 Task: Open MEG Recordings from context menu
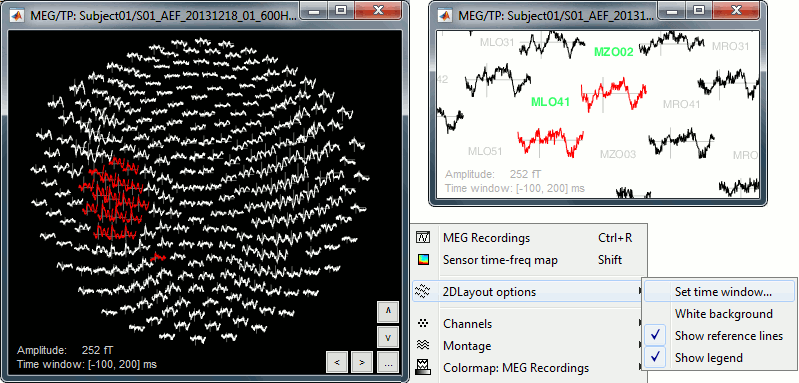[528, 238]
